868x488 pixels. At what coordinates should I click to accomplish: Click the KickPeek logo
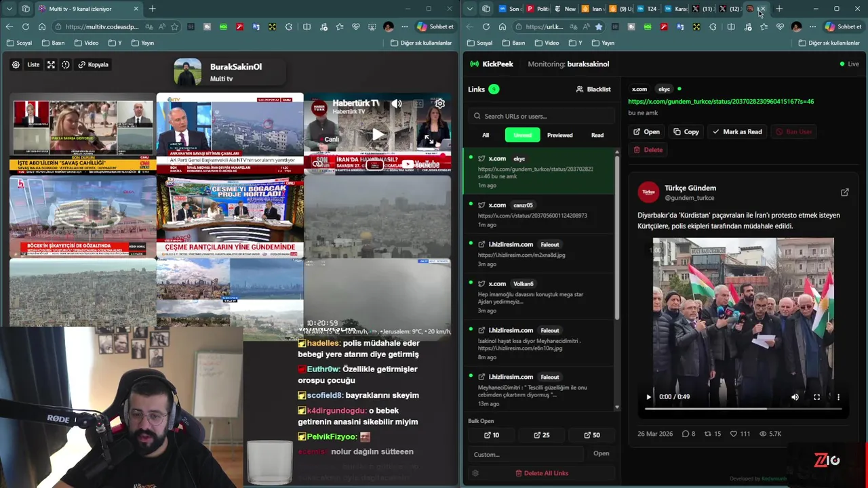[x=492, y=64]
